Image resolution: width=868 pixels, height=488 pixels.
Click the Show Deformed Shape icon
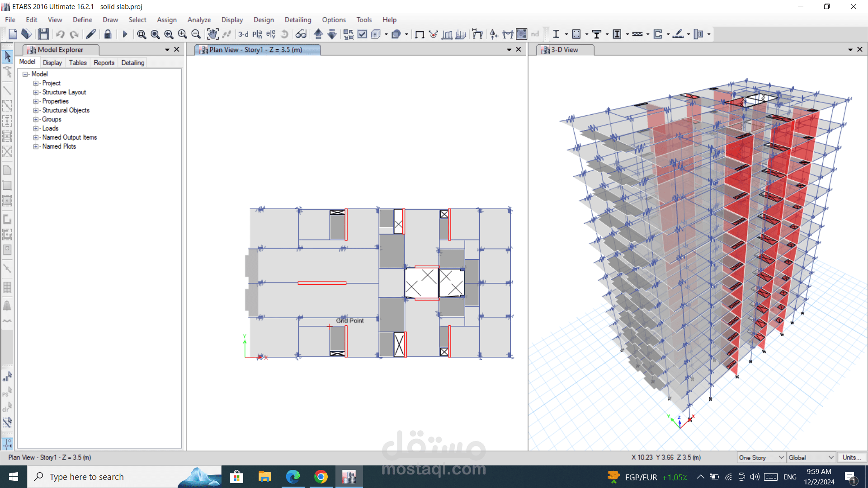pyautogui.click(x=433, y=34)
